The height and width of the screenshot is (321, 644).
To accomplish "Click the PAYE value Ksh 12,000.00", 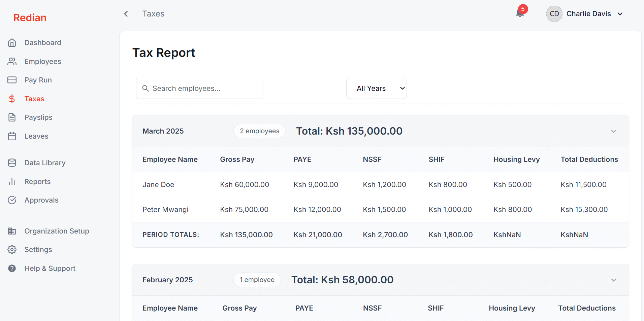I will [x=317, y=210].
